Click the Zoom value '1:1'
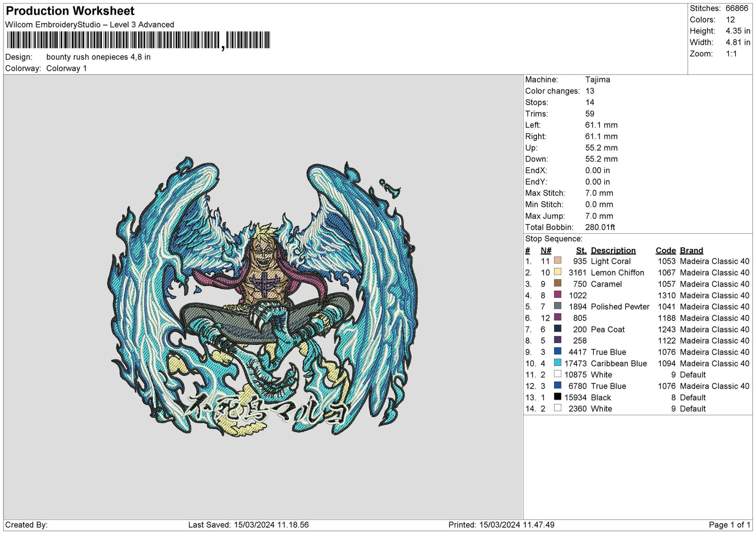Image resolution: width=756 pixels, height=534 pixels. [731, 54]
